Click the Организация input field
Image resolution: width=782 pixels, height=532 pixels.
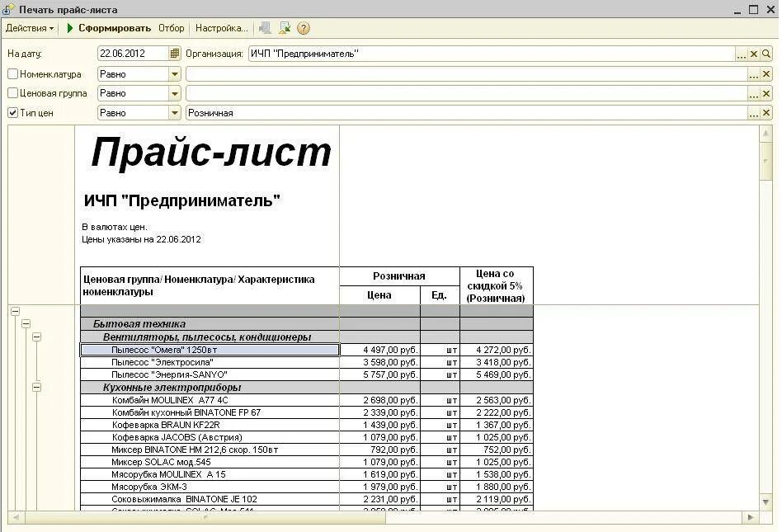492,54
